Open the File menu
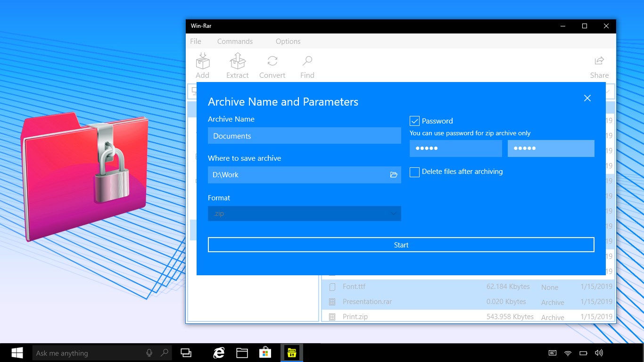 pos(196,41)
